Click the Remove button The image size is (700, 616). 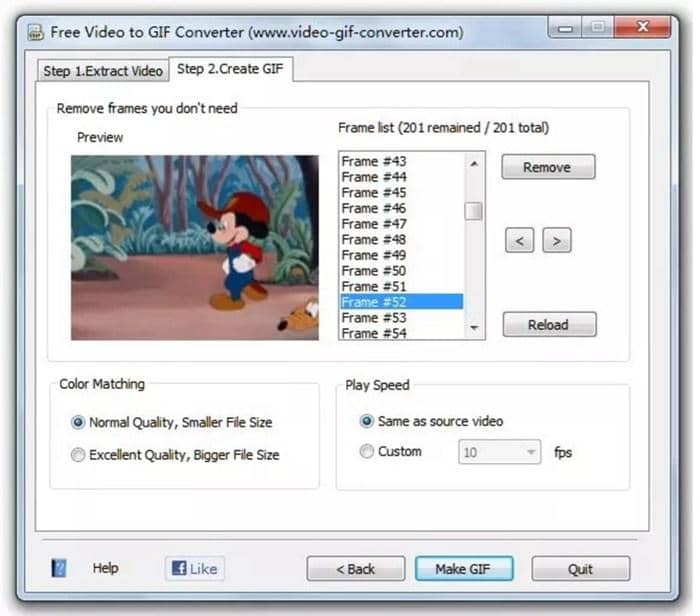(548, 167)
